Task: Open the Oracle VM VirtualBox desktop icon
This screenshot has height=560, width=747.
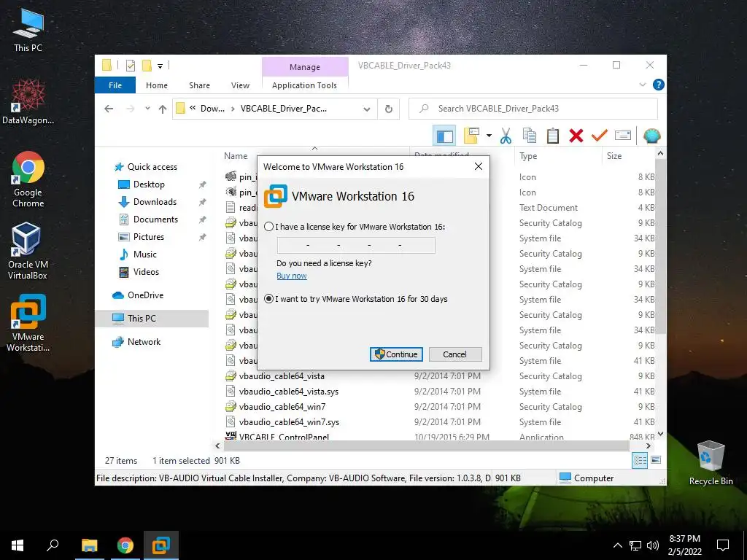Action: 27,251
